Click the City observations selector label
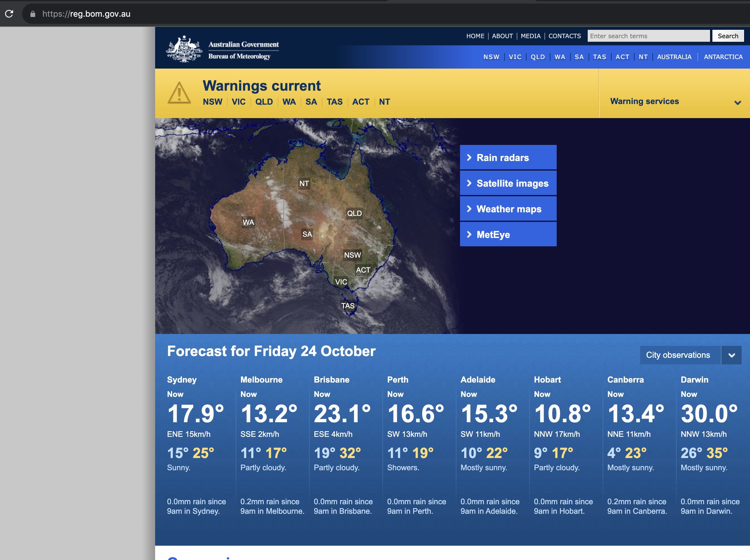Viewport: 750px width, 560px height. pyautogui.click(x=678, y=355)
